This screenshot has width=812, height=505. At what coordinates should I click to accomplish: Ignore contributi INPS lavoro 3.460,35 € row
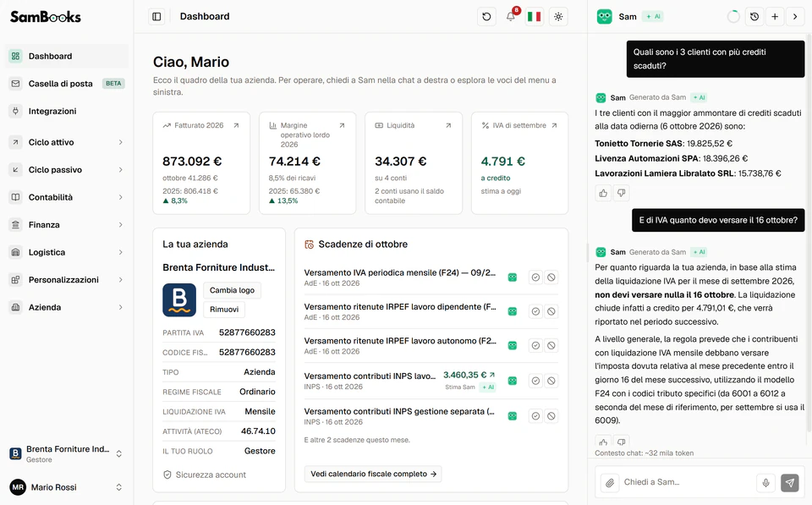coord(551,381)
